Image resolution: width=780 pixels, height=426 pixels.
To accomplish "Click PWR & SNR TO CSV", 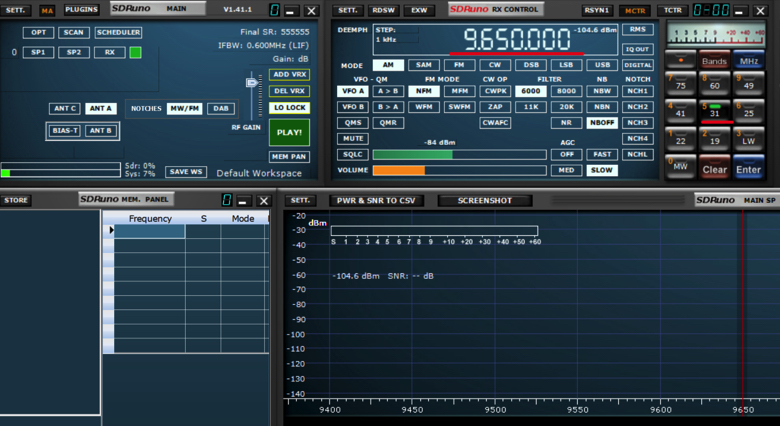I will click(x=376, y=201).
